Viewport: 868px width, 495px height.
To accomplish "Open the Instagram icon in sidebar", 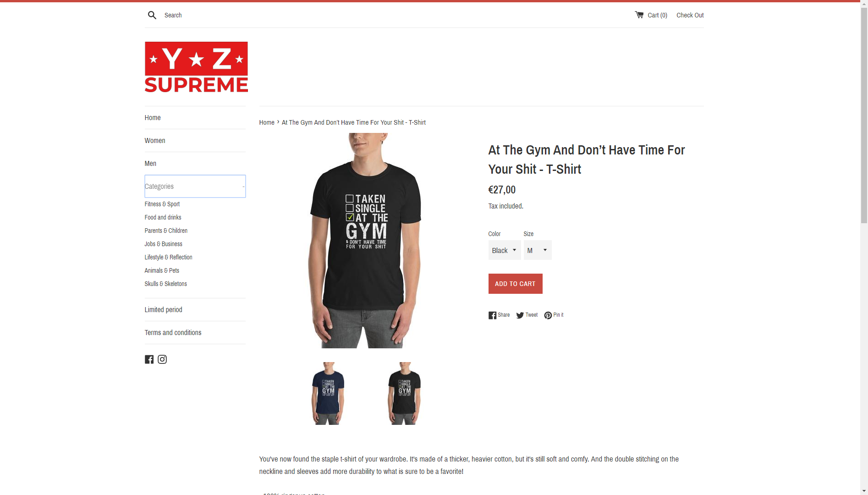I will pyautogui.click(x=162, y=359).
